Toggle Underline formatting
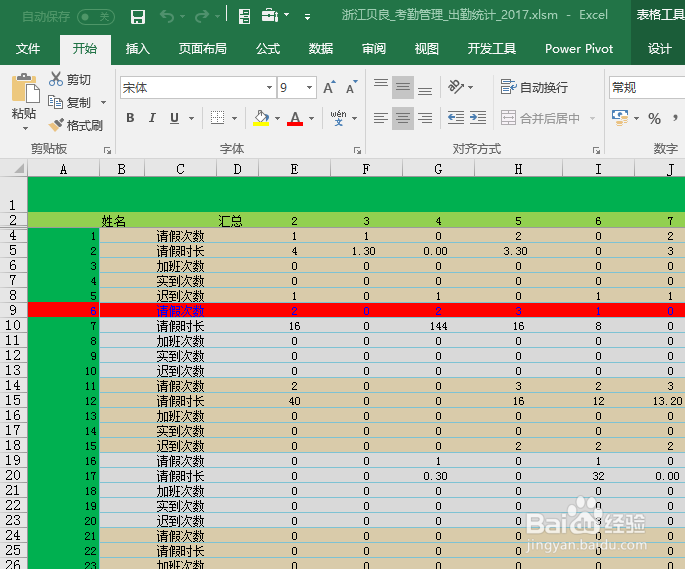This screenshot has width=685, height=569. [x=174, y=118]
